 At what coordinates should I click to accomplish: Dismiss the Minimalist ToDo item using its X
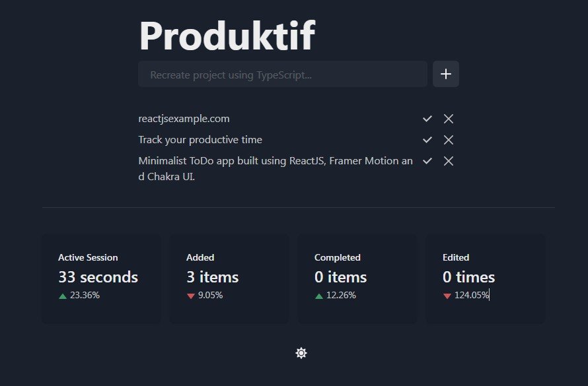pyautogui.click(x=449, y=161)
